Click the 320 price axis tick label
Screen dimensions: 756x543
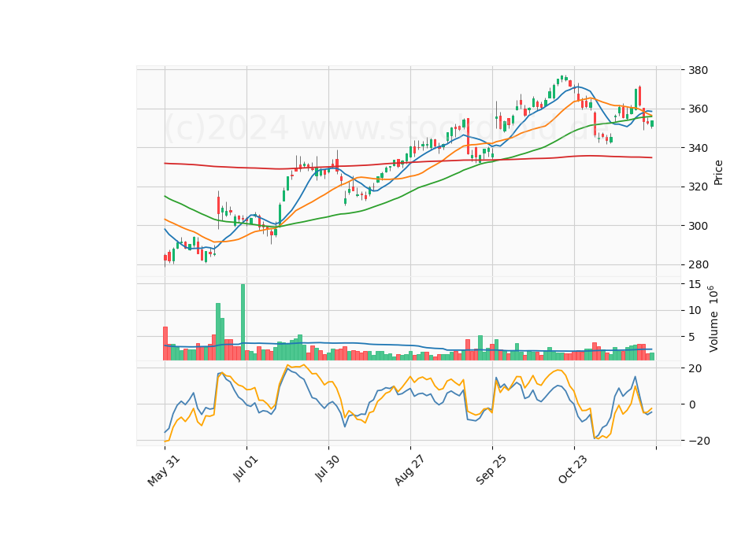[699, 187]
